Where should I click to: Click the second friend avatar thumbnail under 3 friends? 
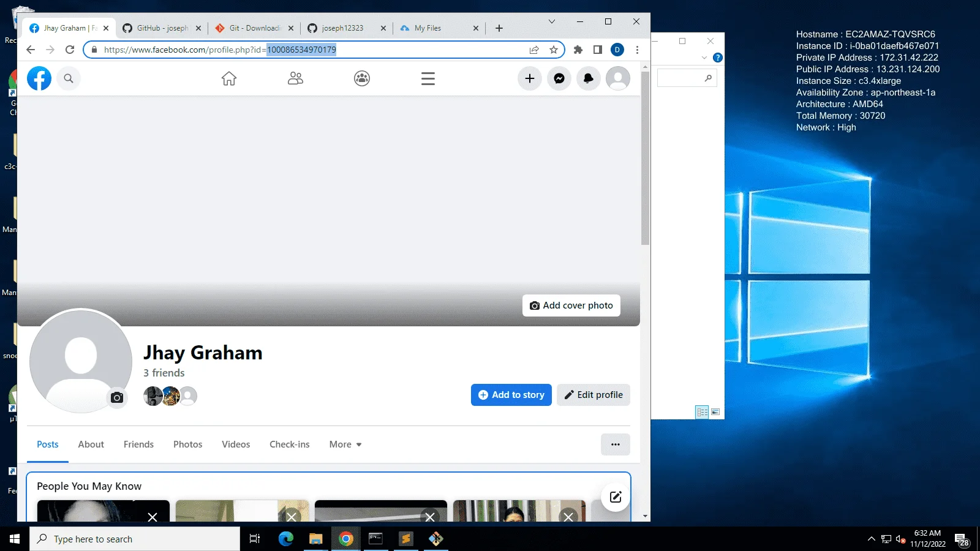point(171,396)
